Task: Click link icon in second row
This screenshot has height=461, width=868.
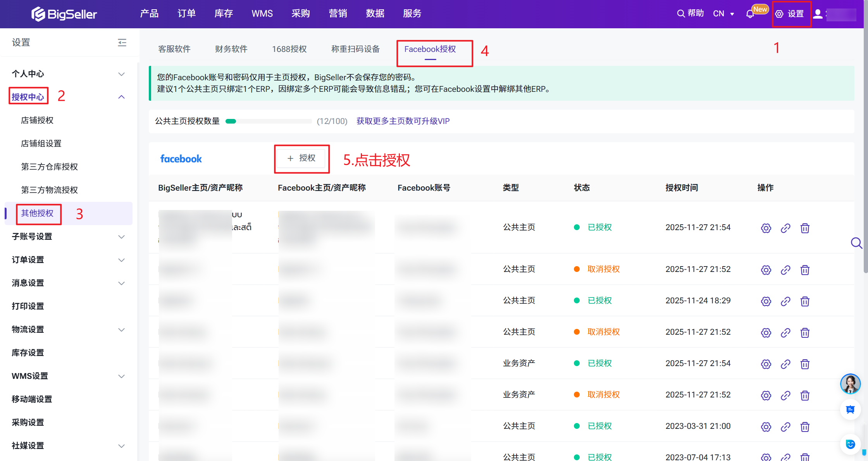Action: (785, 270)
